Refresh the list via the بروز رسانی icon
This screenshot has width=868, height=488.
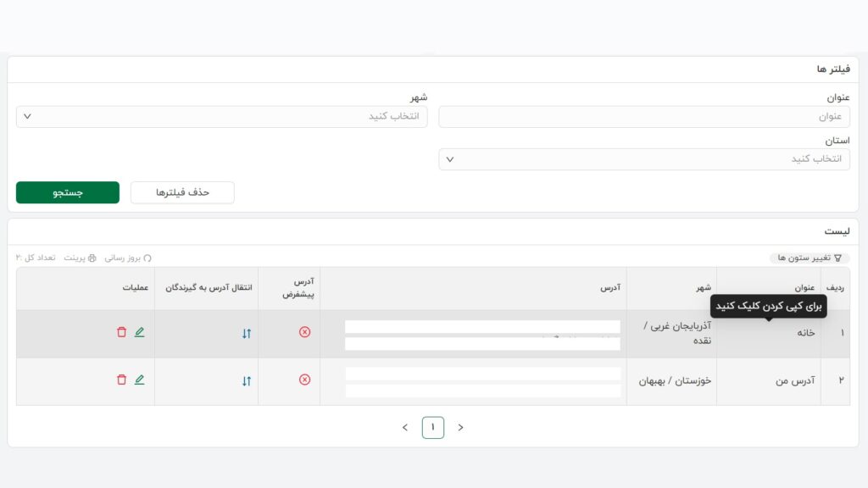pyautogui.click(x=148, y=257)
